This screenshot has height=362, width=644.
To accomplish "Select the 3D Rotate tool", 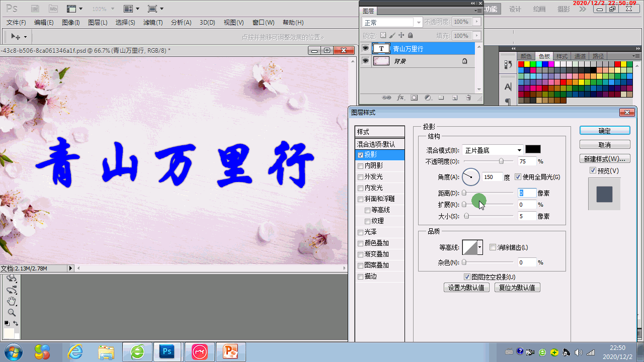I will [11, 279].
